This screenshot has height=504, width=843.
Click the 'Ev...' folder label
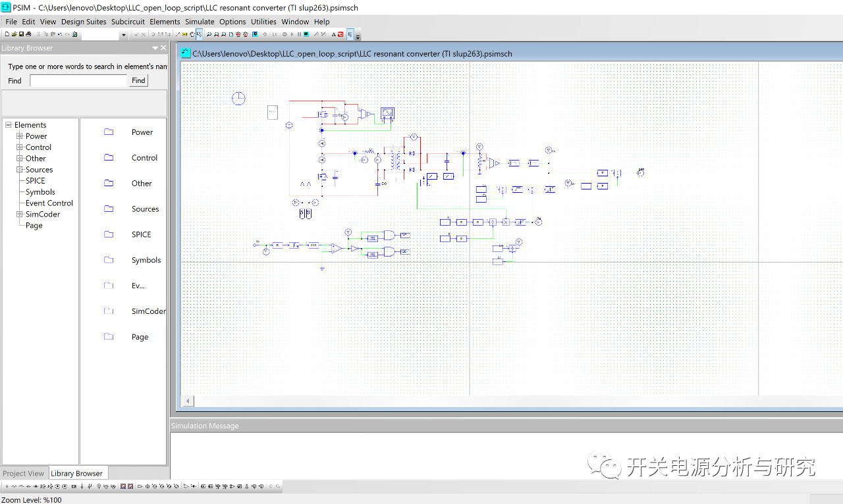click(138, 286)
